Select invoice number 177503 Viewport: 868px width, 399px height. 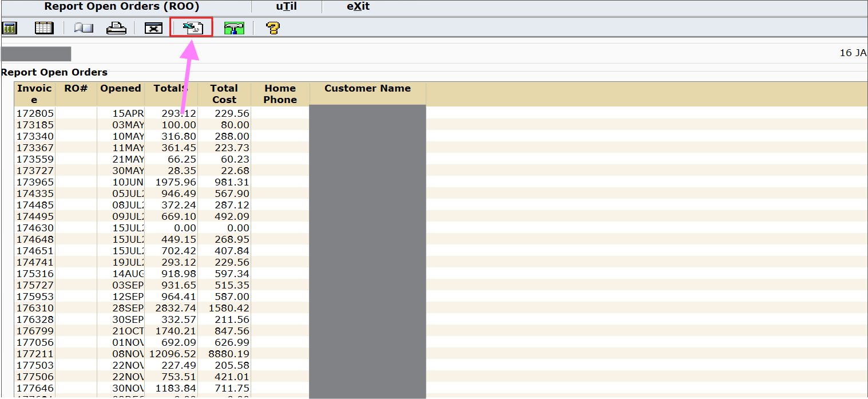pyautogui.click(x=35, y=365)
